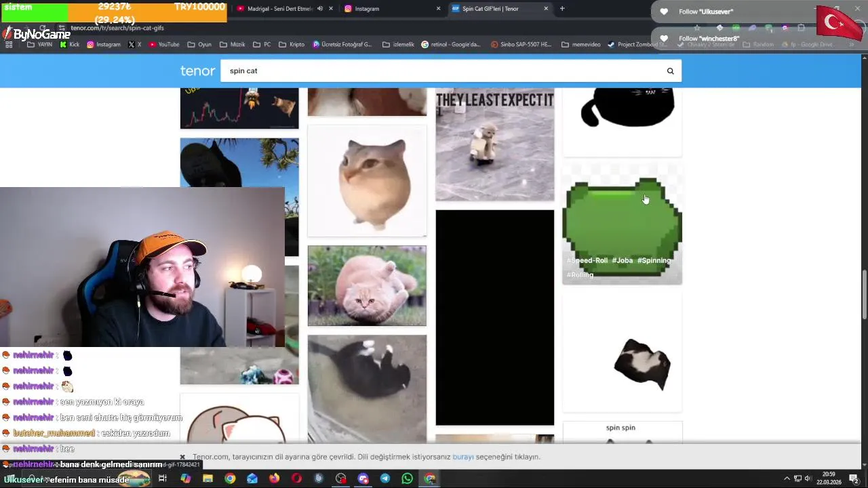This screenshot has width=868, height=488.
Task: Open the round tabby cat GIF
Action: (367, 181)
